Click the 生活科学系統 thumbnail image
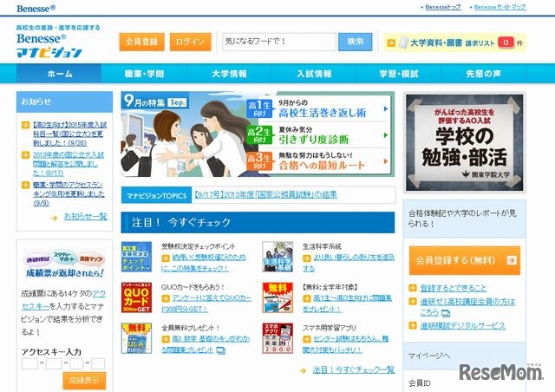This screenshot has width=555, height=392. (x=277, y=257)
